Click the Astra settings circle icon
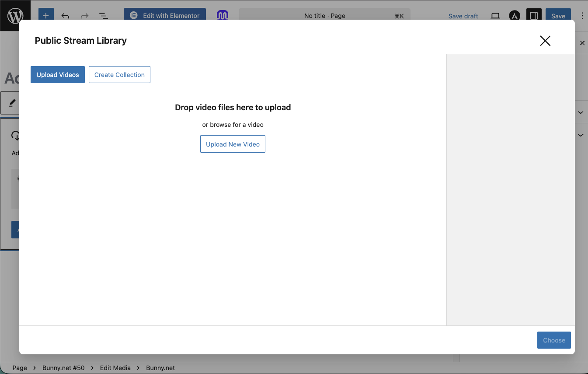 [x=515, y=16]
